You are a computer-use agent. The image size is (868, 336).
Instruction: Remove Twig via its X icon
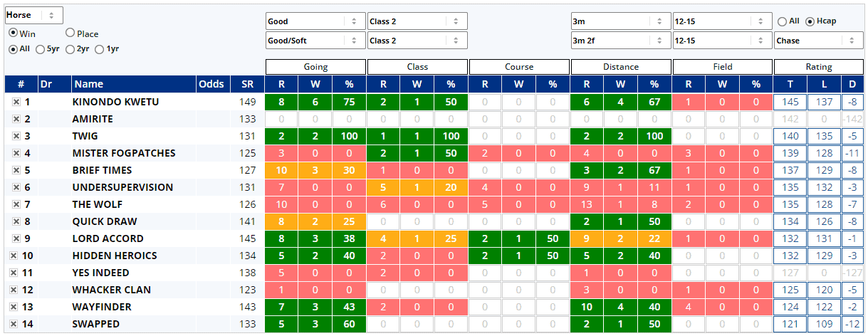(x=16, y=137)
